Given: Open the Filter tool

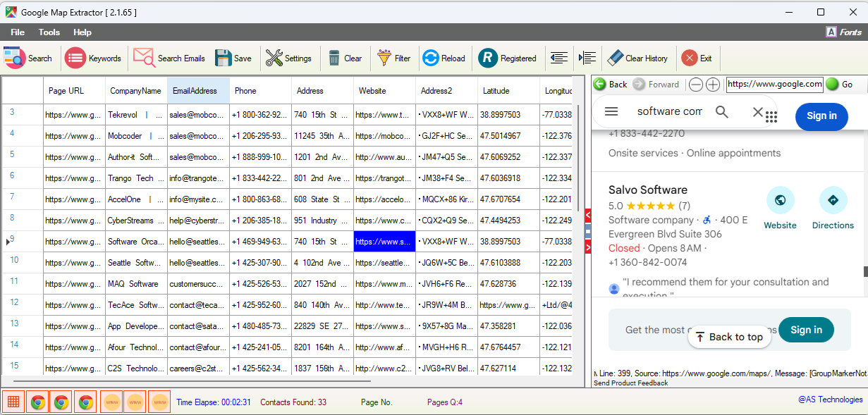Looking at the screenshot, I should 393,58.
